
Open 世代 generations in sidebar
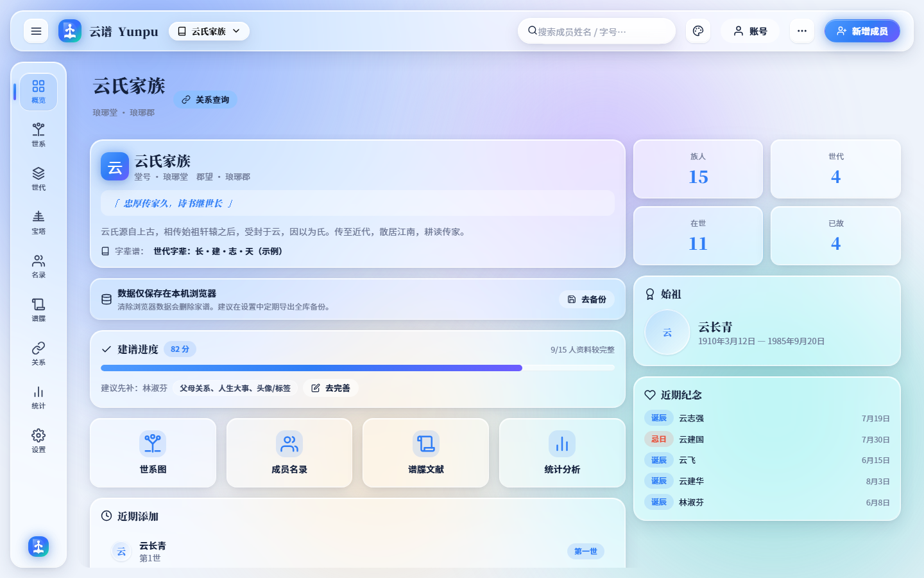(x=38, y=179)
